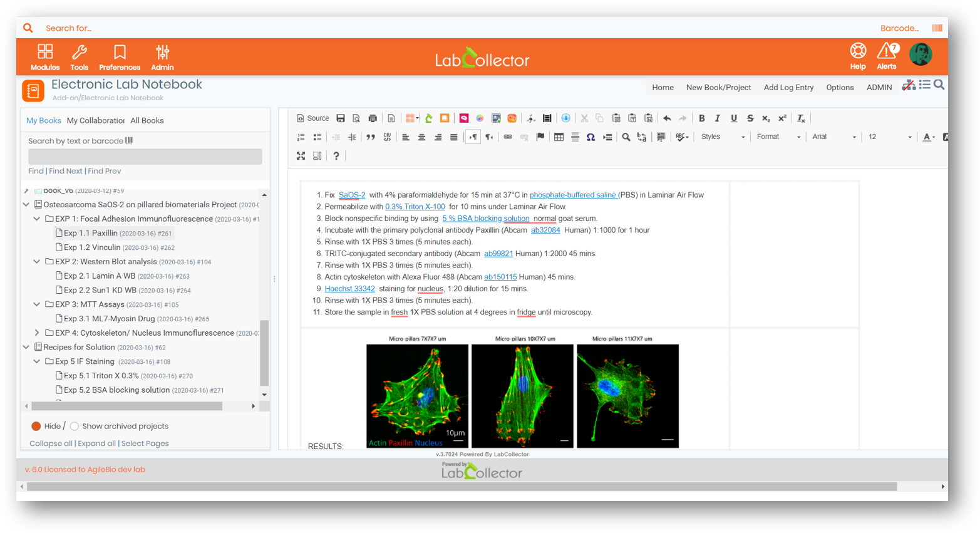
Task: Click the Select Pages link
Action: click(x=145, y=443)
